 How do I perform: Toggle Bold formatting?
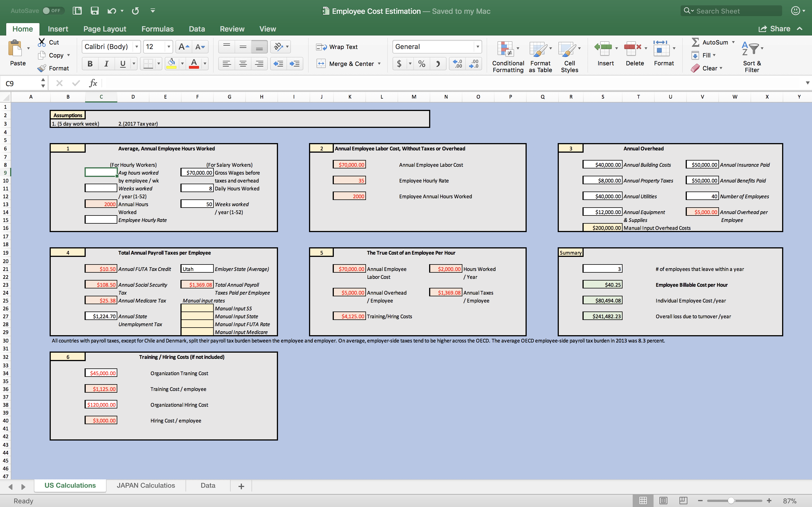90,64
